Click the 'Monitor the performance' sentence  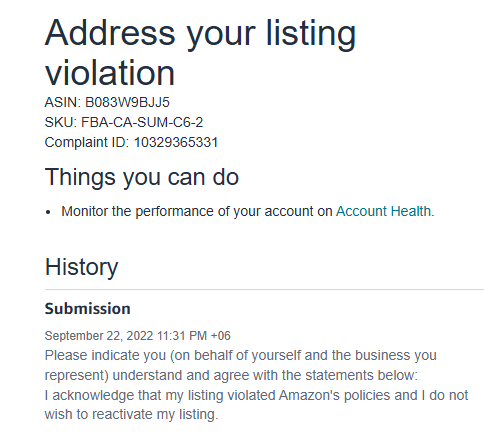point(248,211)
